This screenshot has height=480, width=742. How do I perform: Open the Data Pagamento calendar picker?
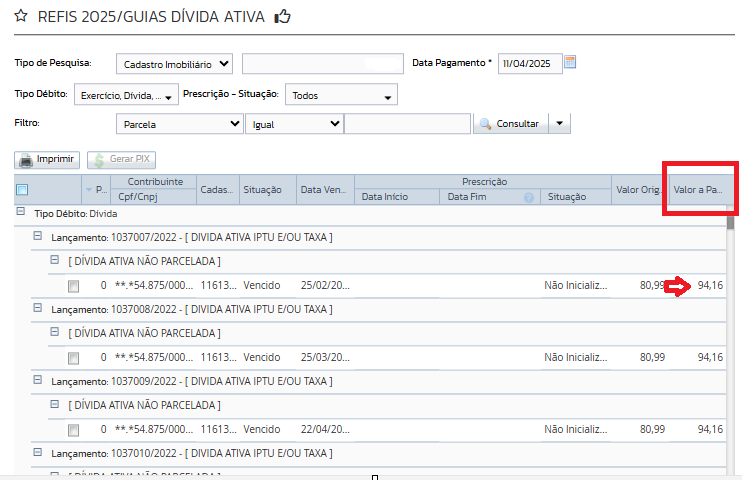(x=570, y=62)
